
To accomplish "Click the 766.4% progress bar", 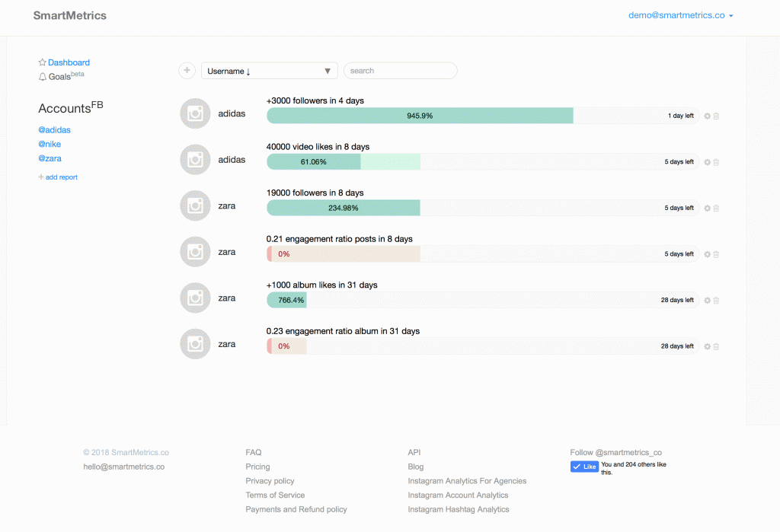I will 286,301.
